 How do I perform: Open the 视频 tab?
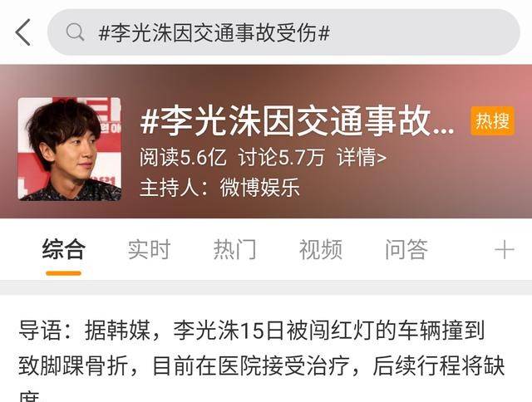tap(321, 249)
